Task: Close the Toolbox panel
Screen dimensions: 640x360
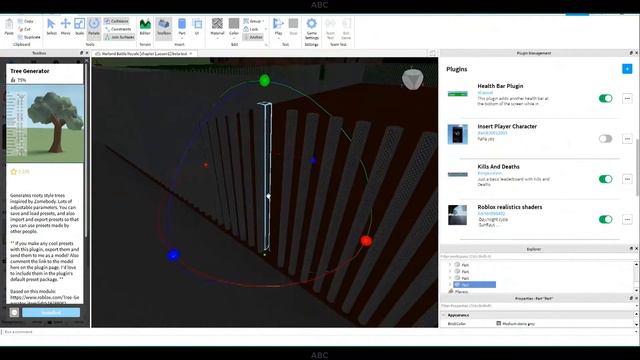Action: click(87, 53)
